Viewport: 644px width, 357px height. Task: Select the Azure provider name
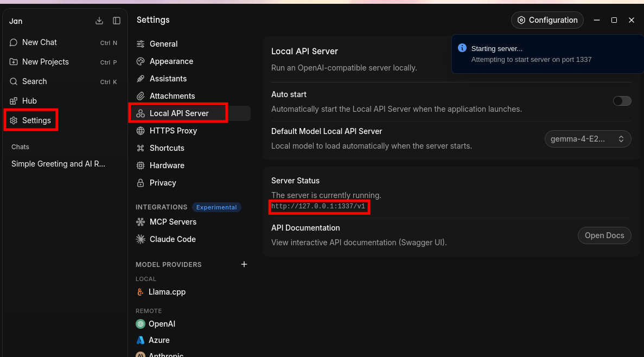[159, 340]
